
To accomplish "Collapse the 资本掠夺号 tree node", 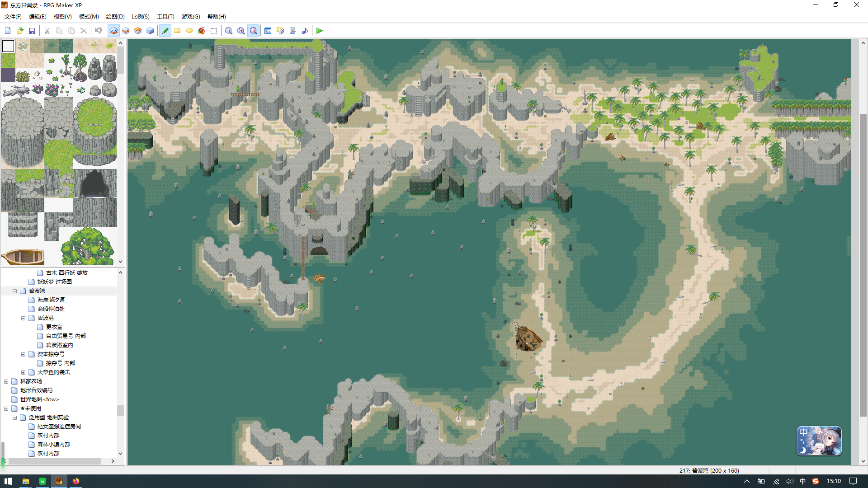I will coord(23,354).
